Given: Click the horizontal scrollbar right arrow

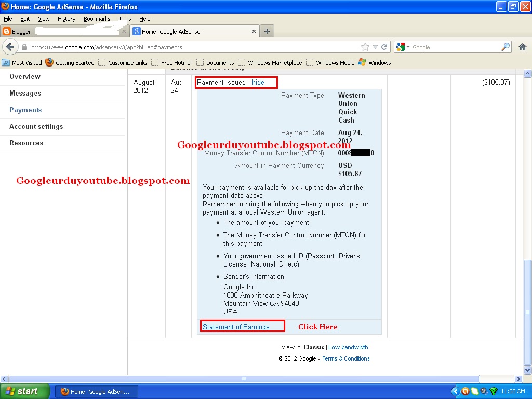Looking at the screenshot, I should click(x=518, y=379).
